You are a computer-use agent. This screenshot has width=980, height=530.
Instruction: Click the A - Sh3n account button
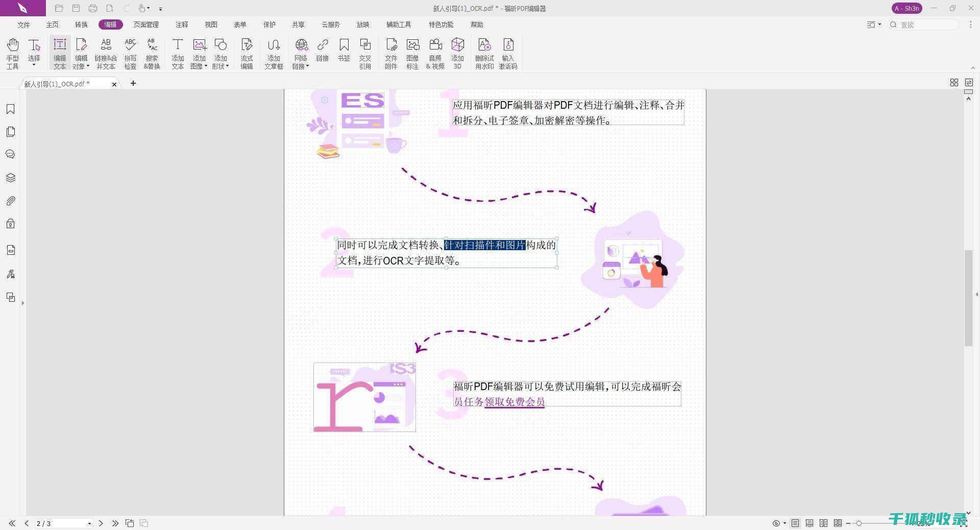pyautogui.click(x=906, y=8)
